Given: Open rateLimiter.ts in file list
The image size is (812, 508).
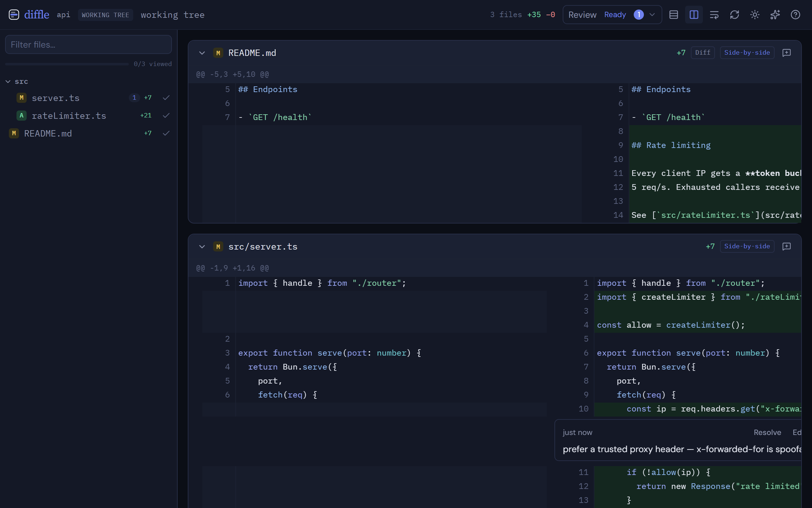Looking at the screenshot, I should (x=88, y=116).
